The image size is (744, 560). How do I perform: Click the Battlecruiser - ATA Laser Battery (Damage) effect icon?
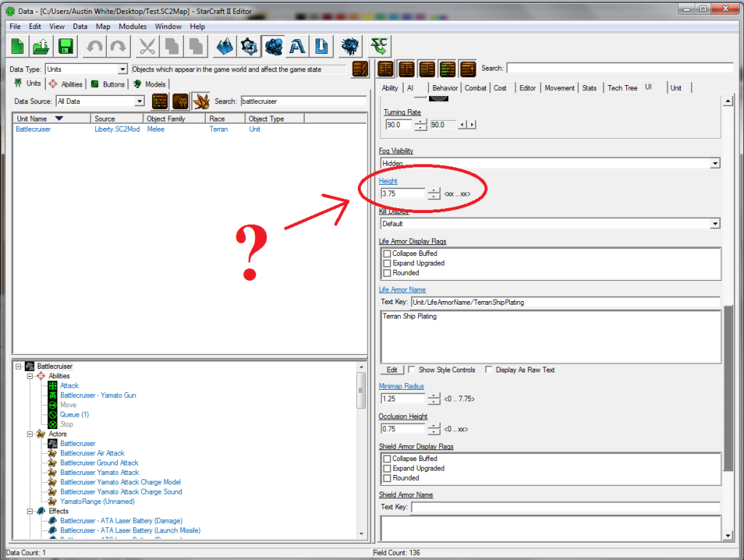click(x=52, y=521)
